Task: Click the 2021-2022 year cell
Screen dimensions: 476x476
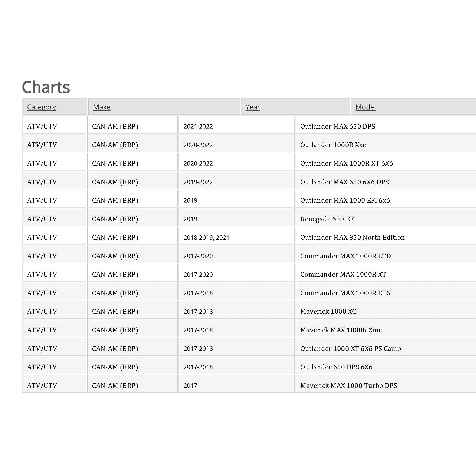Action: [x=236, y=125]
